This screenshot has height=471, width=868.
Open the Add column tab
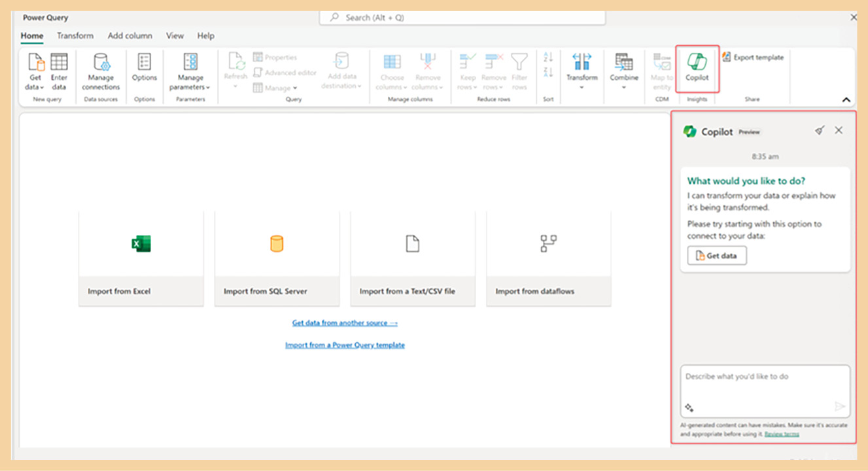click(130, 36)
